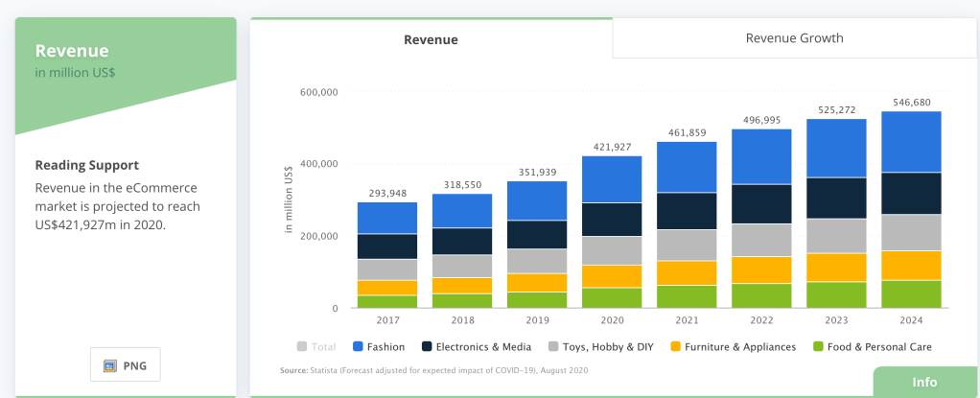Click the 2020 Fashion bar segment

(x=613, y=179)
